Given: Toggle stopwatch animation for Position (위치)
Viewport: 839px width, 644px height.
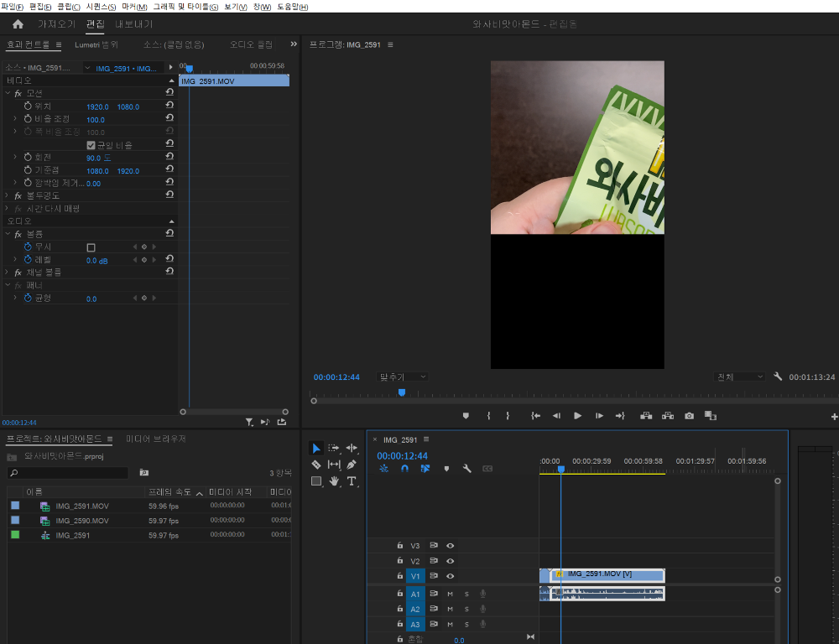Looking at the screenshot, I should (28, 106).
